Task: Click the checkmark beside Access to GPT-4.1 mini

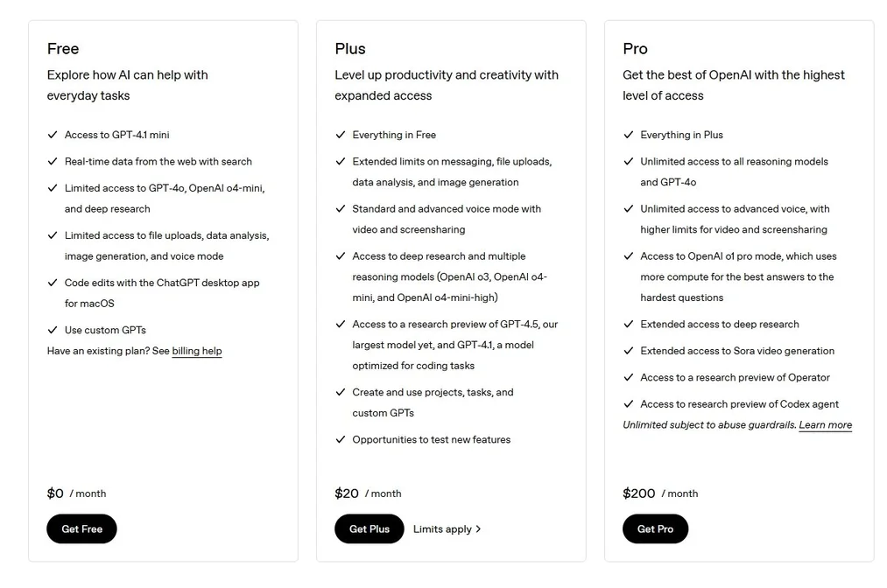Action: coord(53,135)
